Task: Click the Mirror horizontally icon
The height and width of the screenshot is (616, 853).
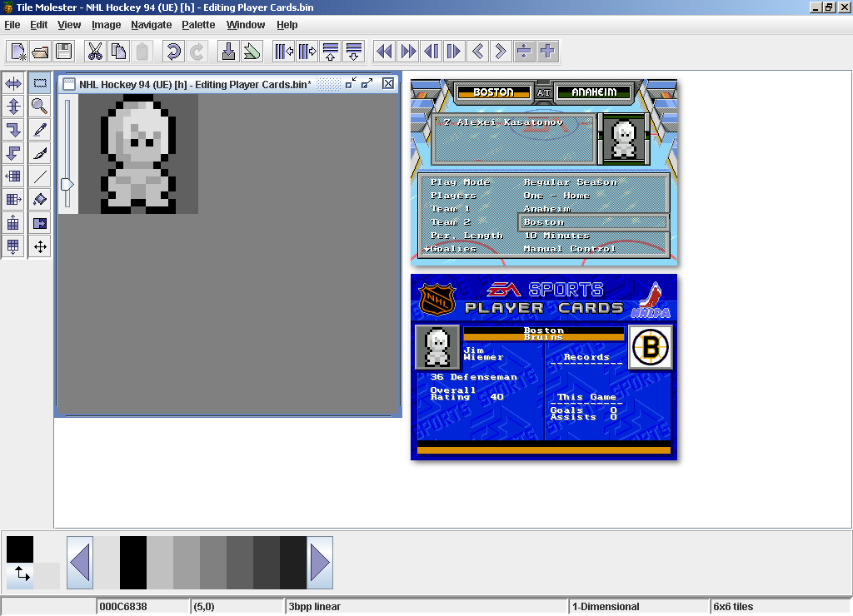Action: pyautogui.click(x=13, y=82)
